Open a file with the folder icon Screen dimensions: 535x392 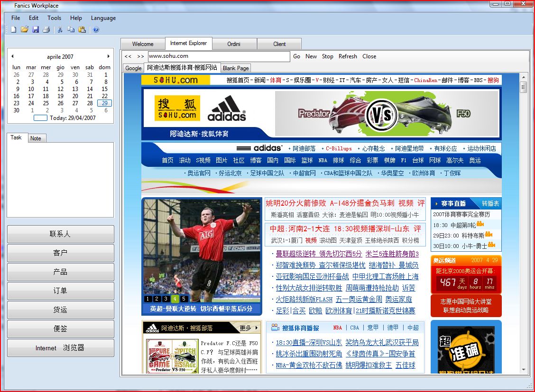coord(24,30)
